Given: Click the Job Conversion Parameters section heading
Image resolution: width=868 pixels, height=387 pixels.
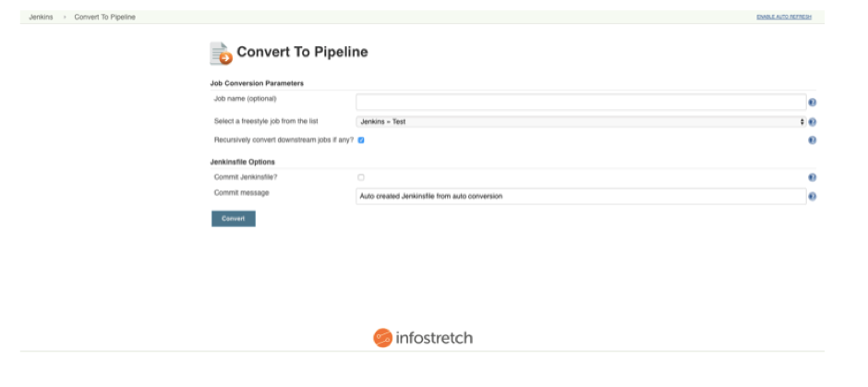Looking at the screenshot, I should [x=257, y=84].
